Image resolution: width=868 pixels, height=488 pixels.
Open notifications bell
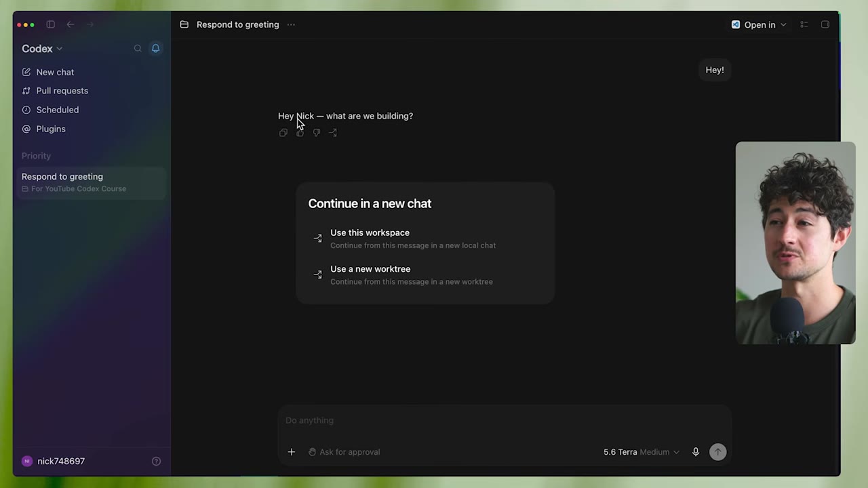[155, 48]
